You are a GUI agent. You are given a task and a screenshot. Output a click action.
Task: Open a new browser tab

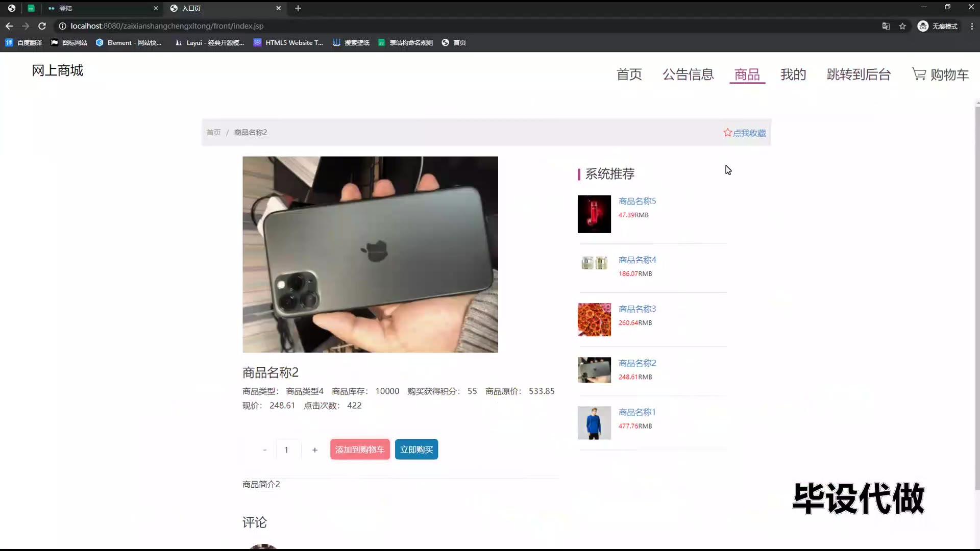[x=298, y=8]
